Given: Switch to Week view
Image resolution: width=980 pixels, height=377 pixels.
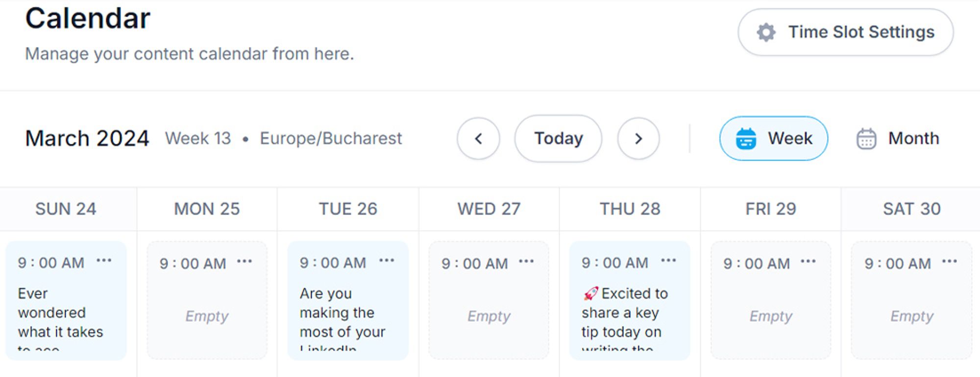Looking at the screenshot, I should pos(773,139).
